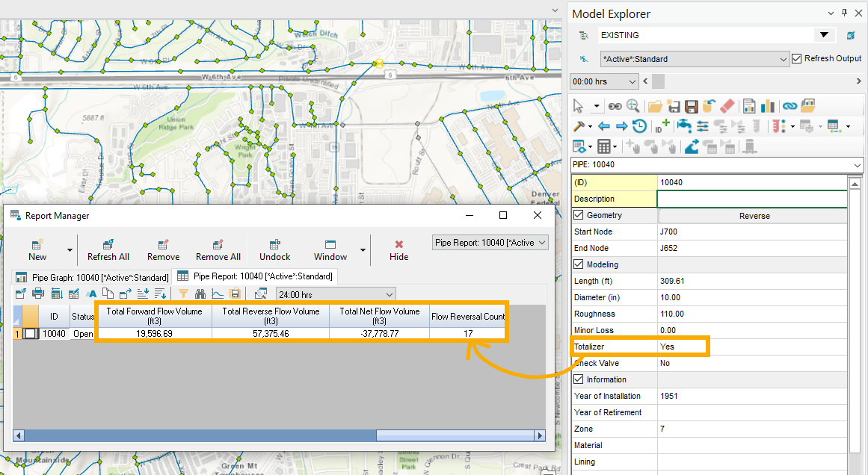Screen dimensions: 868x475
Task: Click the brown floppy disk save icon
Action: (691, 105)
